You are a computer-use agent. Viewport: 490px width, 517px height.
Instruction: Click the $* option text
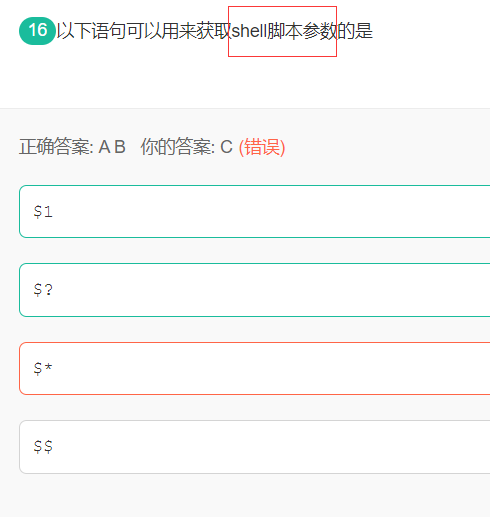tap(43, 368)
